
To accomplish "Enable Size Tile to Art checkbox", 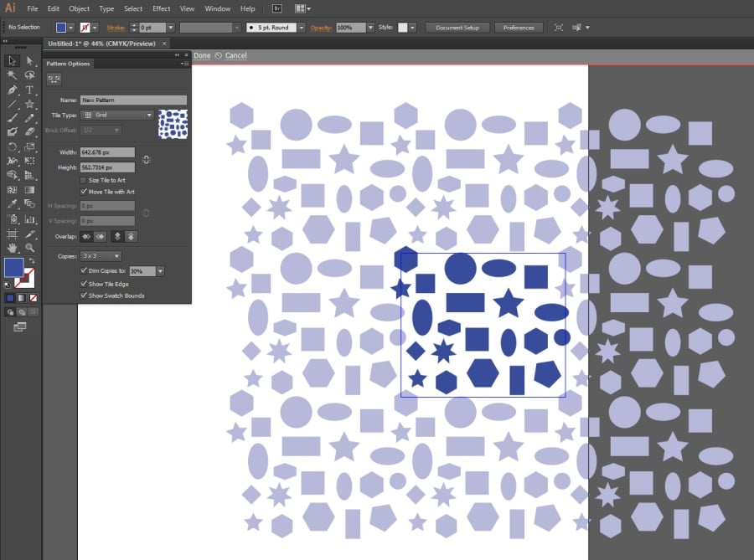I will [83, 180].
